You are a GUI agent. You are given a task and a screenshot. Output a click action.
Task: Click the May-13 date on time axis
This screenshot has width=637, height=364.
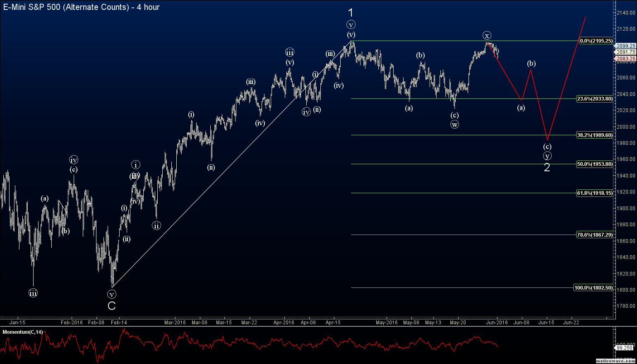(x=433, y=323)
